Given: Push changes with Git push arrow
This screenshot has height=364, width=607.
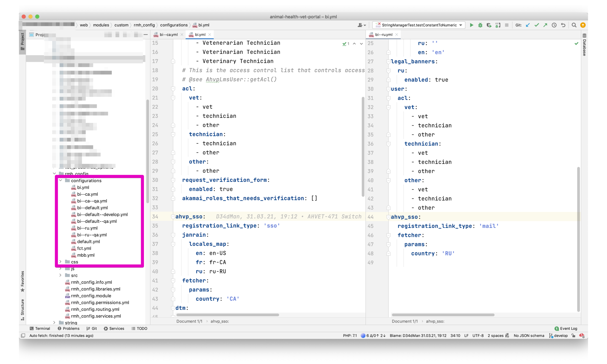Looking at the screenshot, I should pos(545,25).
